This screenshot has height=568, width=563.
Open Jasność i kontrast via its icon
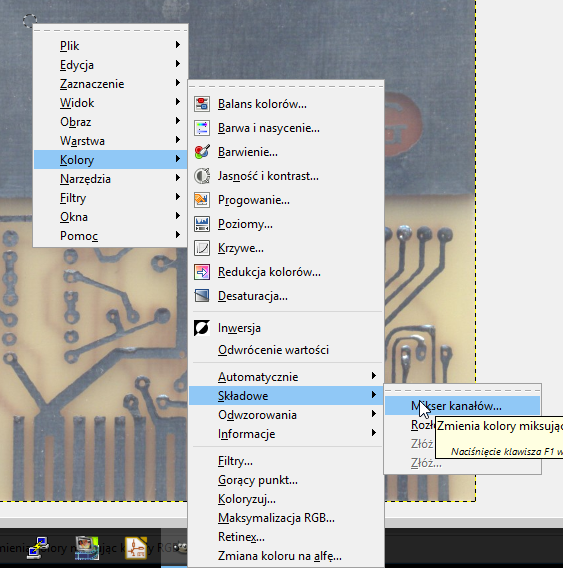(x=202, y=176)
